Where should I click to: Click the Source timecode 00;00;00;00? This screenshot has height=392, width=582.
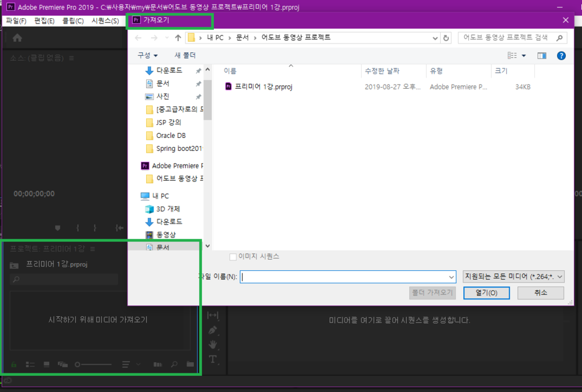tap(34, 194)
